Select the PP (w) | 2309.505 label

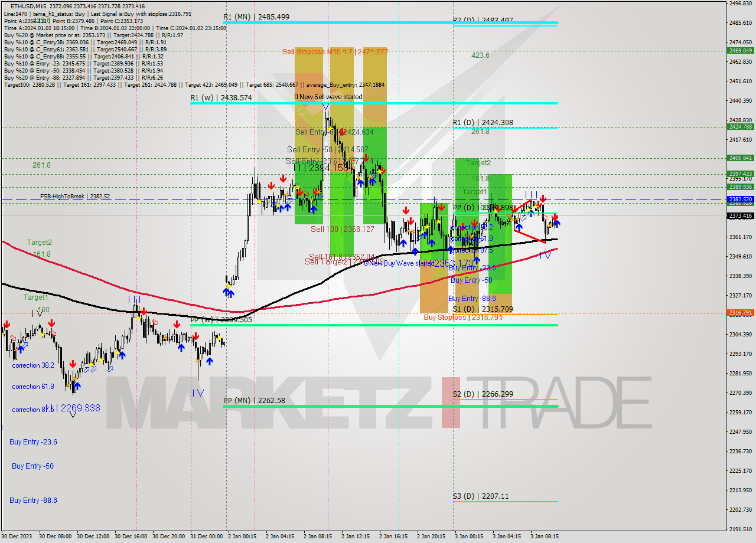tap(221, 320)
